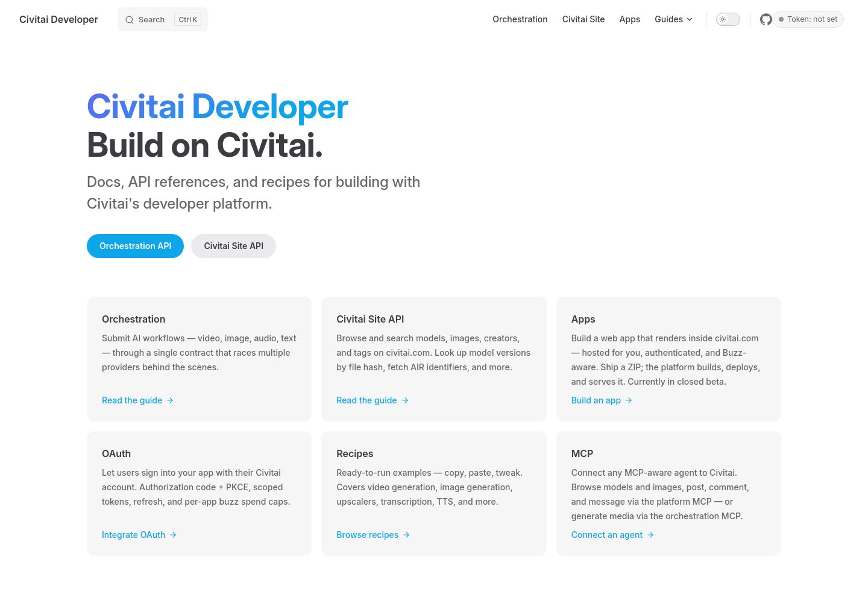The image size is (868, 603).
Task: Follow the Build an app link
Action: (602, 400)
